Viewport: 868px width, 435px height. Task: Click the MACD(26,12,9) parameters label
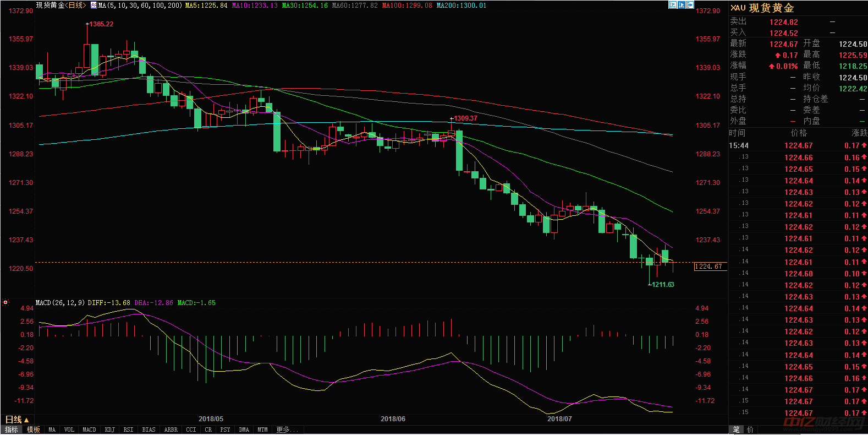pyautogui.click(x=60, y=303)
